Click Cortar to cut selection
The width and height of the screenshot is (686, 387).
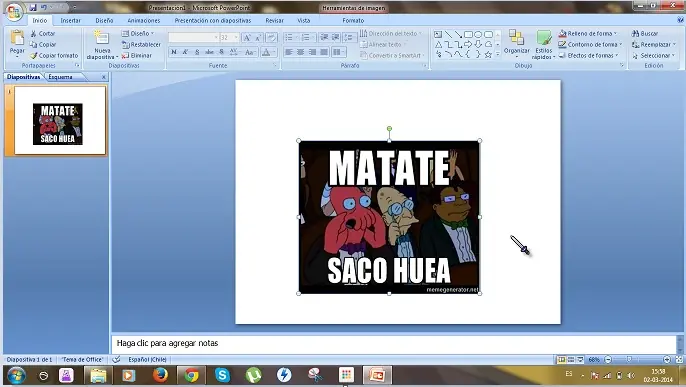click(x=43, y=34)
